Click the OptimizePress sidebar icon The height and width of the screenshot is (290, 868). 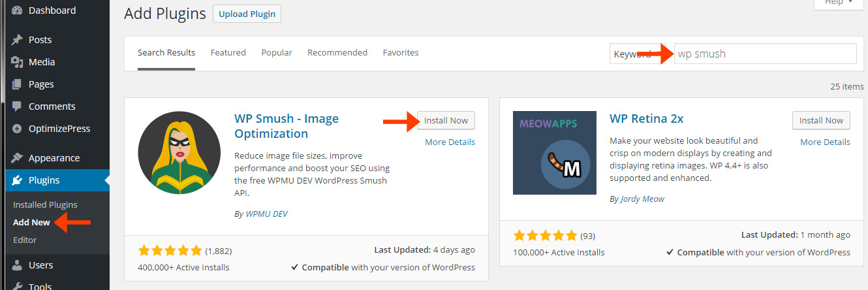click(x=17, y=129)
